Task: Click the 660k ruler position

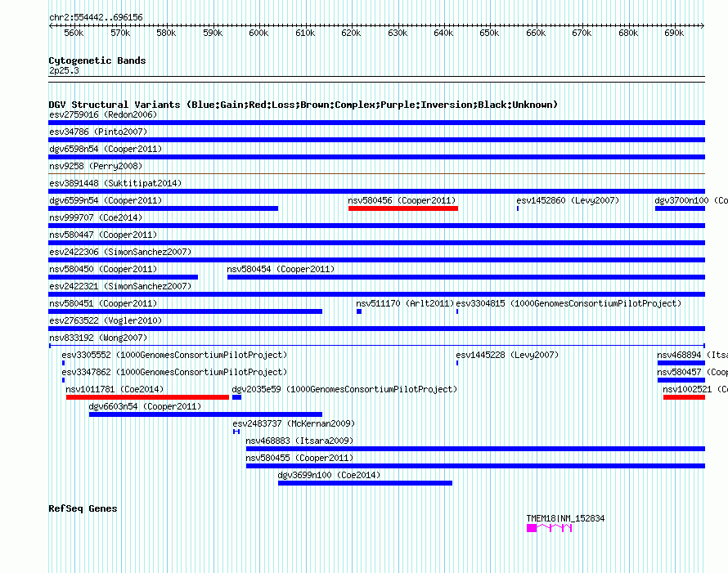Action: [537, 33]
